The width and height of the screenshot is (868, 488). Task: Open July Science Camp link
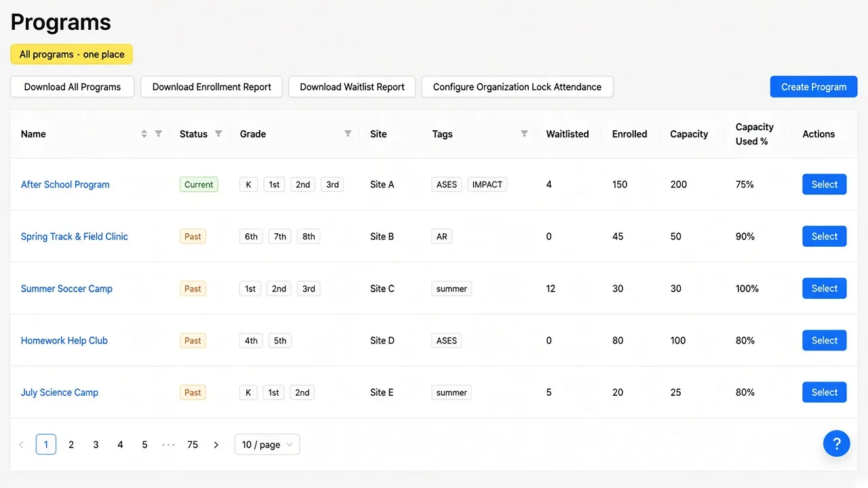click(x=60, y=392)
